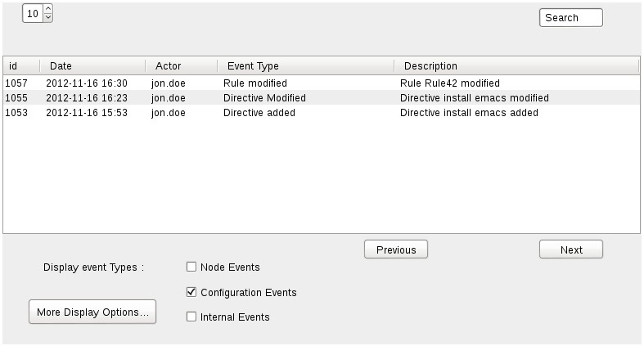The width and height of the screenshot is (644, 346).
Task: Go to the Next page of events
Action: 571,249
